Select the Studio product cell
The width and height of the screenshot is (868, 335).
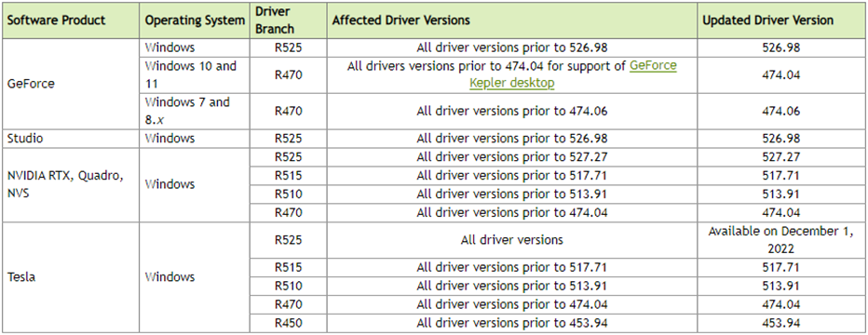point(70,139)
